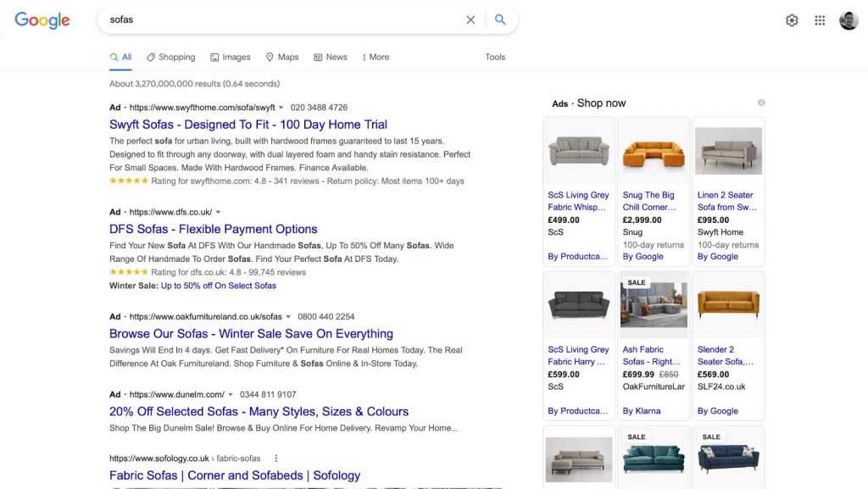Open the settings gear icon
The width and height of the screenshot is (868, 489).
792,19
